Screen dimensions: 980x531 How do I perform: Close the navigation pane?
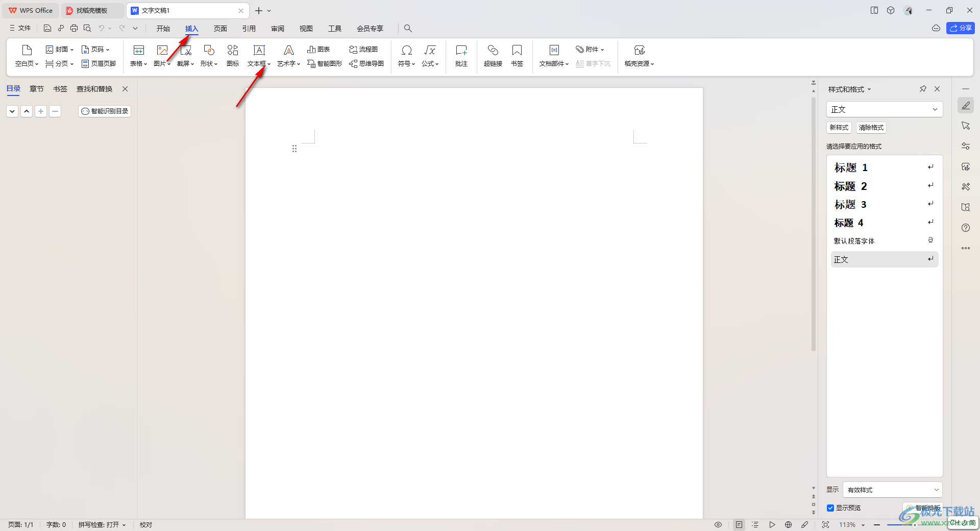coord(125,89)
